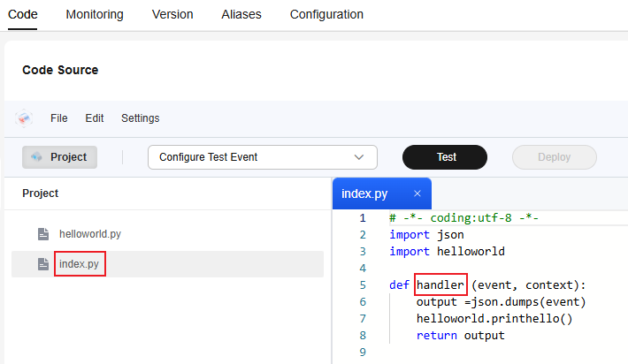Open the Configure Test Event combo box
The height and width of the screenshot is (364, 628).
tap(263, 157)
